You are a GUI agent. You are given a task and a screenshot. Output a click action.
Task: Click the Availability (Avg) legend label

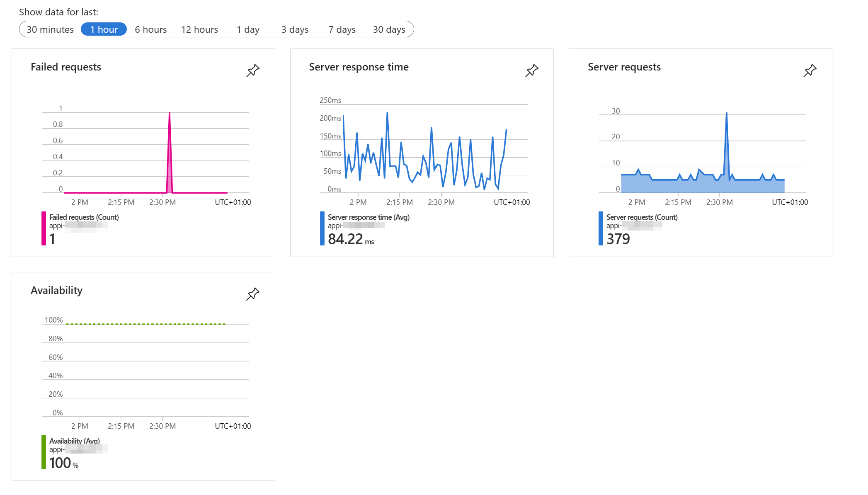[x=75, y=441]
